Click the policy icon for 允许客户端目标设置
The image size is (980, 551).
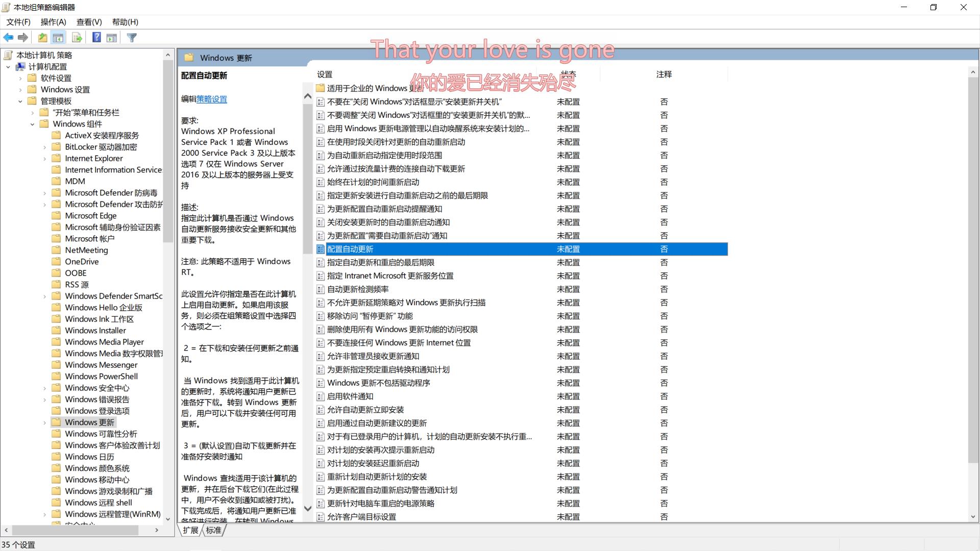[321, 517]
